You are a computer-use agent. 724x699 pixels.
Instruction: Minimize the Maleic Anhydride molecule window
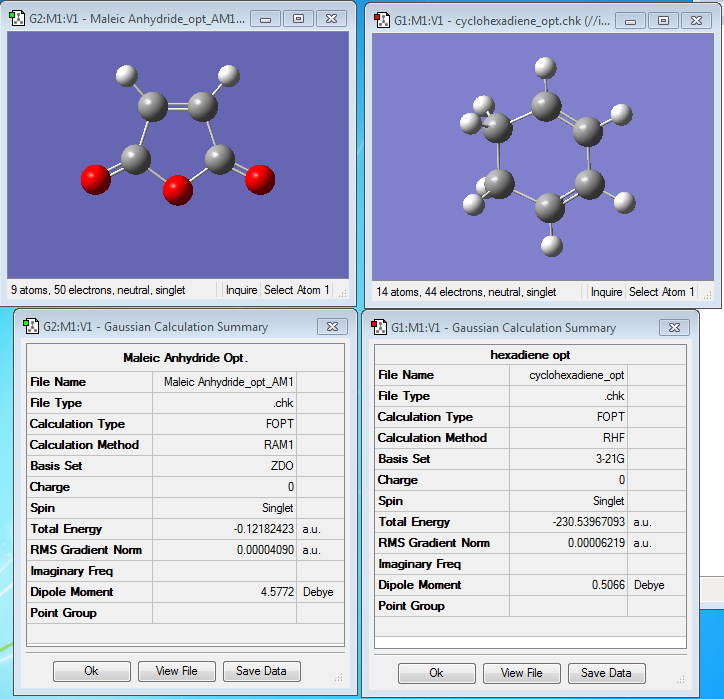265,19
